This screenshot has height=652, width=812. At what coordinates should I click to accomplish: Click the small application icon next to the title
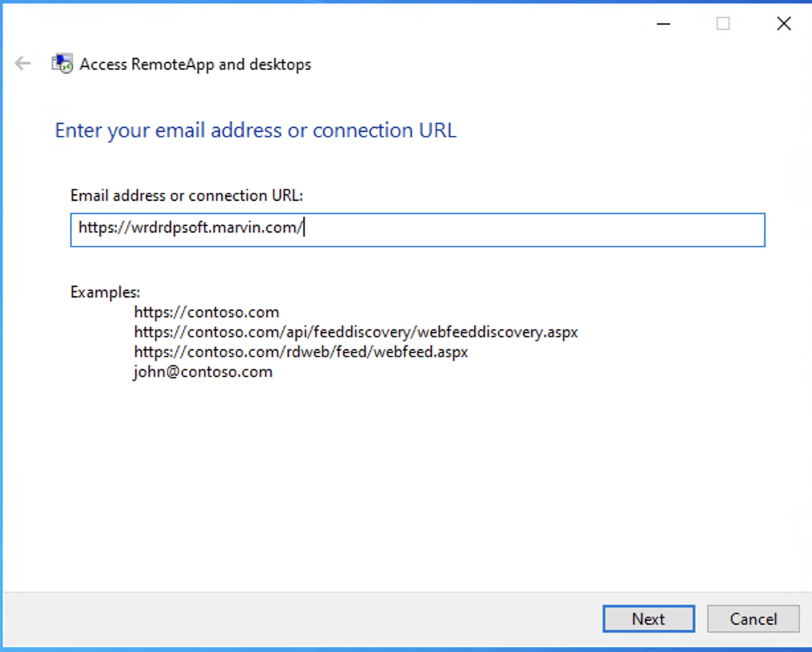(62, 63)
